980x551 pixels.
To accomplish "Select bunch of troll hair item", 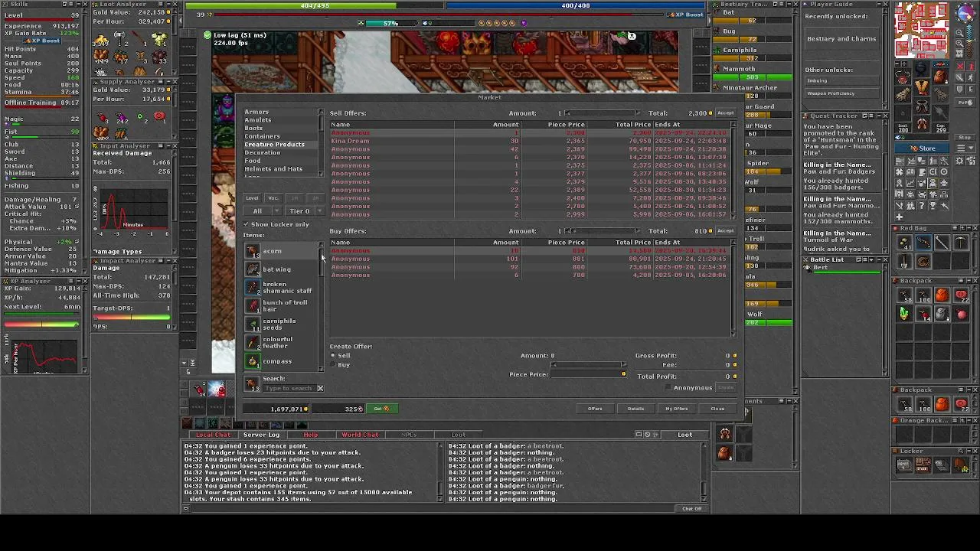I will click(280, 306).
